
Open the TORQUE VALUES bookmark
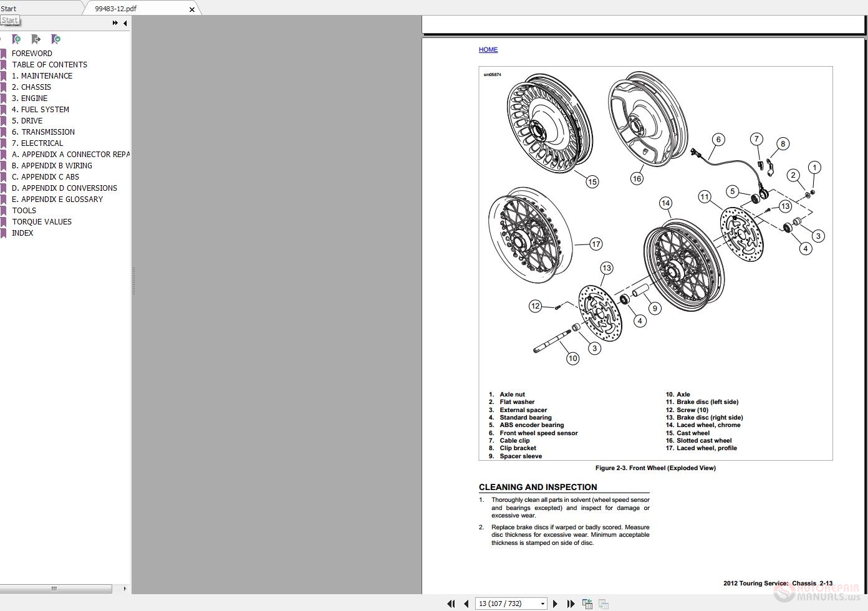pyautogui.click(x=41, y=222)
